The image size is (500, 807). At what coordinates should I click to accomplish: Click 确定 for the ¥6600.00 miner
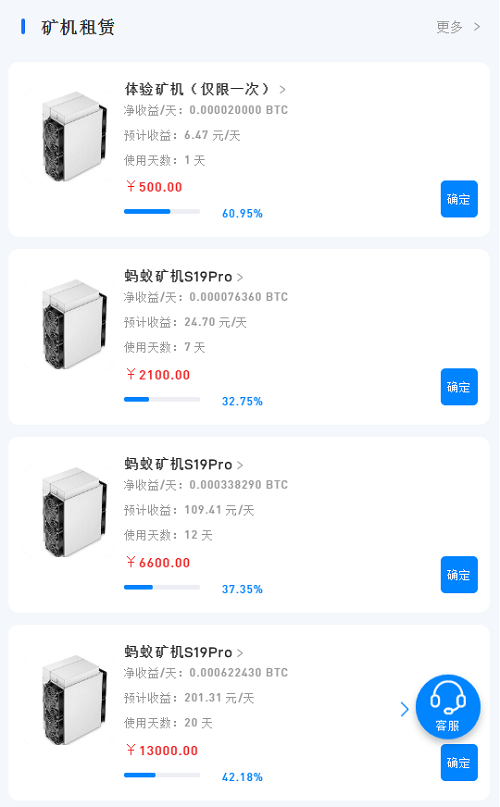[x=459, y=575]
